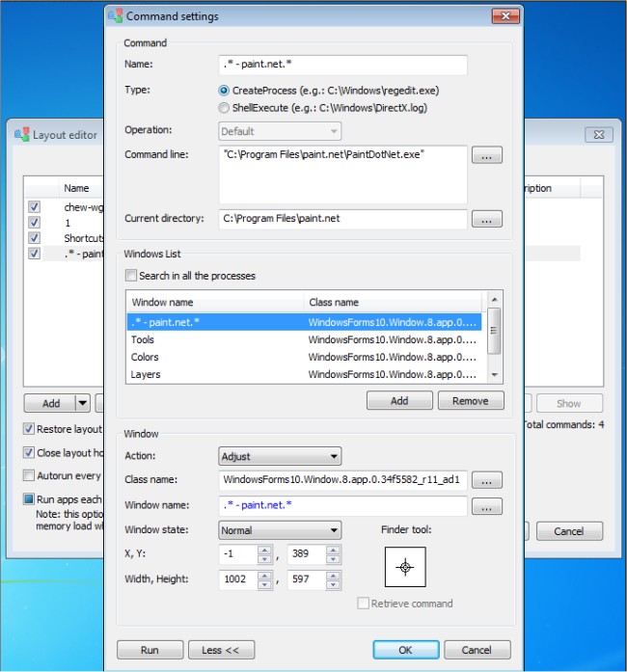Confirm with the OK button
The height and width of the screenshot is (672, 627).
[406, 650]
